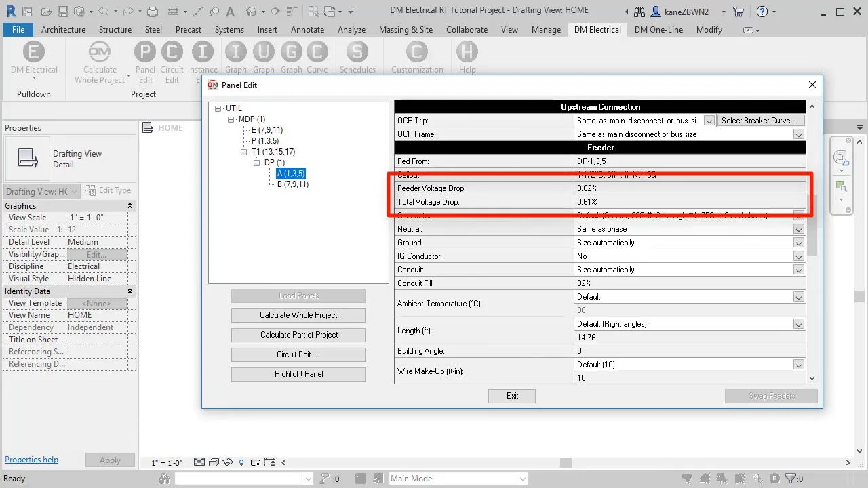Click the Circuit Edit ribbon icon
868x488 pixels.
[172, 53]
